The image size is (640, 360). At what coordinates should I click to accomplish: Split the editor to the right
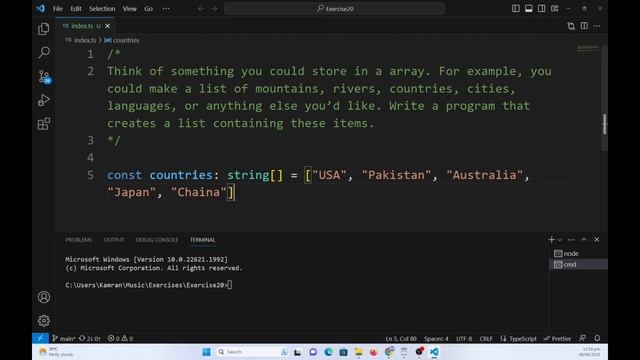pyautogui.click(x=584, y=26)
